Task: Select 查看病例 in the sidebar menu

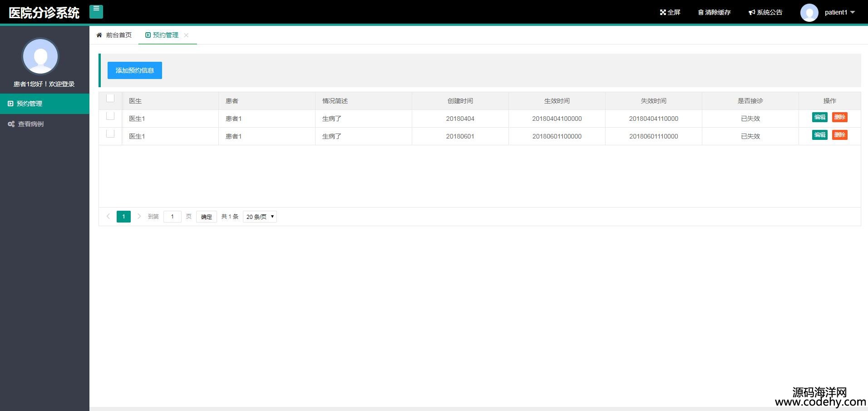Action: 30,124
